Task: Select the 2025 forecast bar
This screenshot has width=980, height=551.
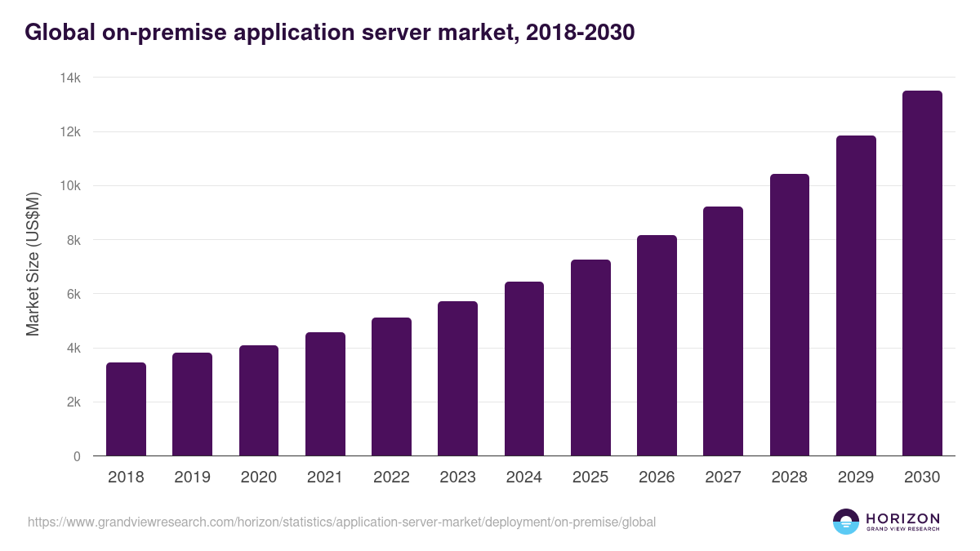Action: pos(590,358)
